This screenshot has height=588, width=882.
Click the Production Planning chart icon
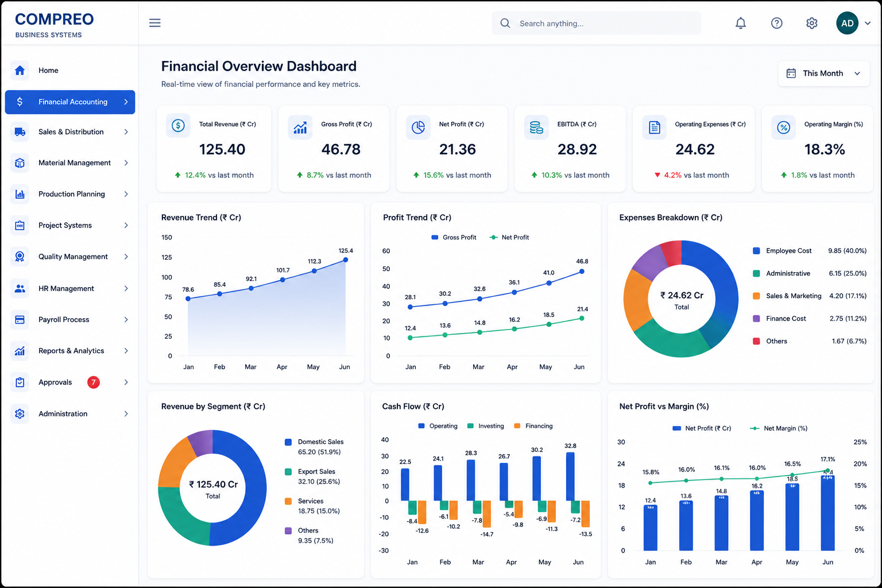(20, 194)
